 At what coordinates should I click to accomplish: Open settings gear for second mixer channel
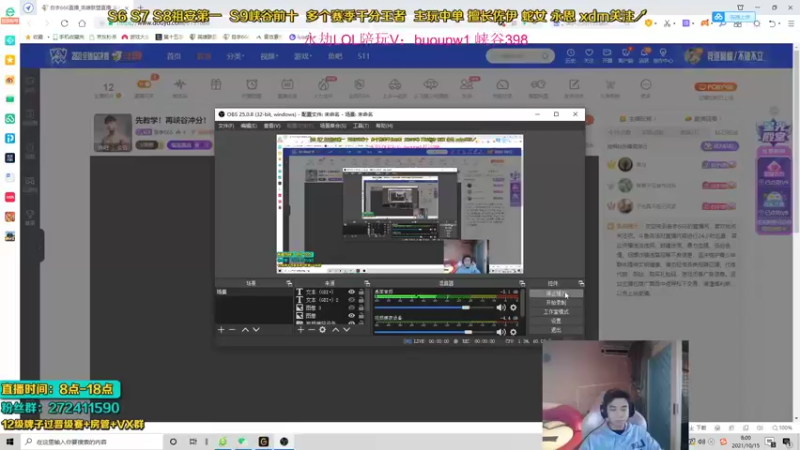[x=513, y=332]
